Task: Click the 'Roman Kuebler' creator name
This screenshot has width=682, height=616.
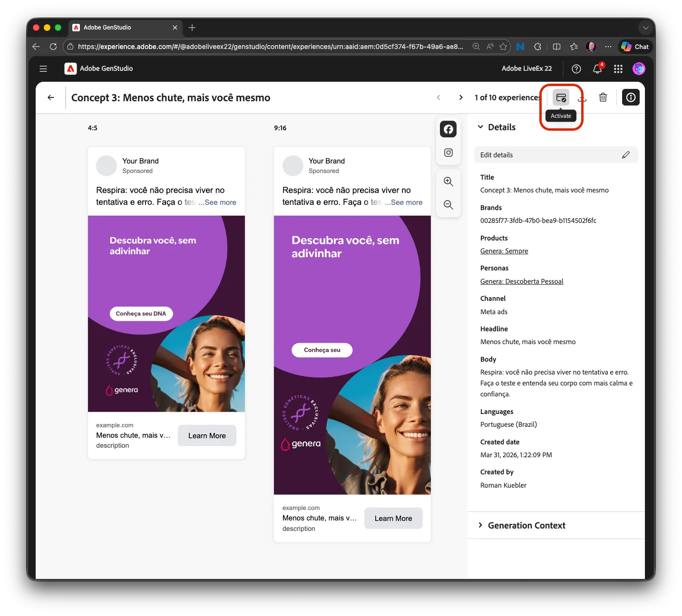Action: pos(503,485)
